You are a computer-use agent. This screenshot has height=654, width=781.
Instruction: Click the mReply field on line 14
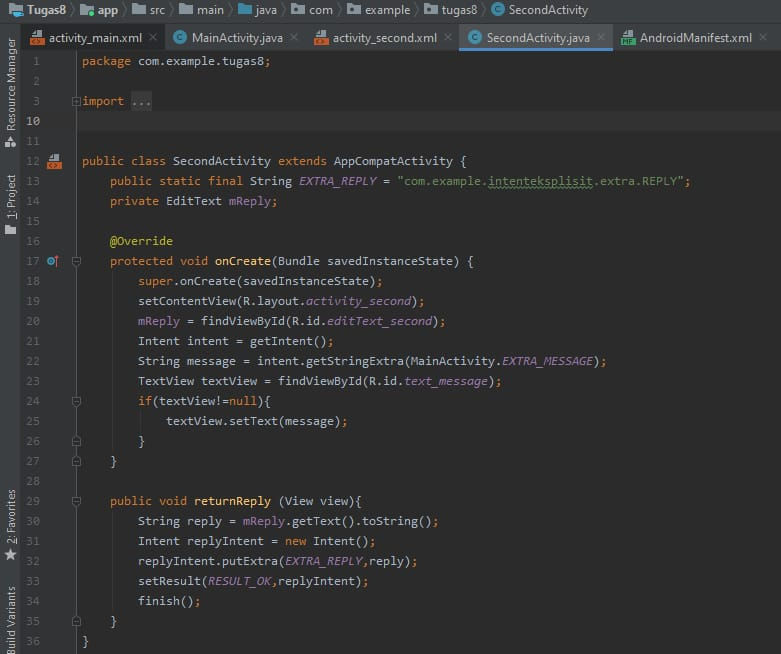(x=250, y=201)
